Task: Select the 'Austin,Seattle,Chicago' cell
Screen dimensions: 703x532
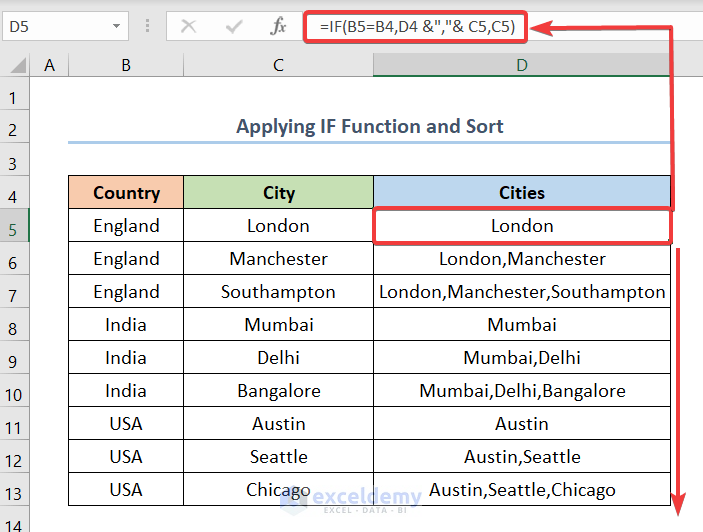Action: pos(522,489)
